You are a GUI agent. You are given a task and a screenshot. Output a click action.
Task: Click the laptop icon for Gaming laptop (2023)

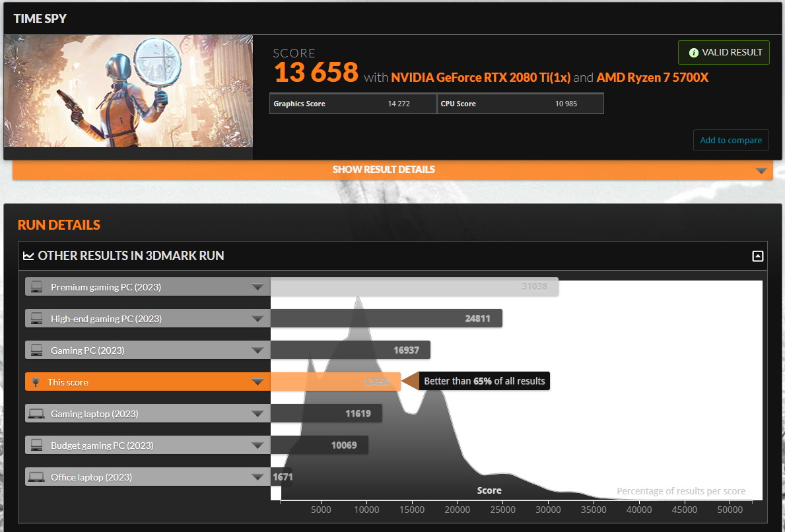(x=36, y=414)
